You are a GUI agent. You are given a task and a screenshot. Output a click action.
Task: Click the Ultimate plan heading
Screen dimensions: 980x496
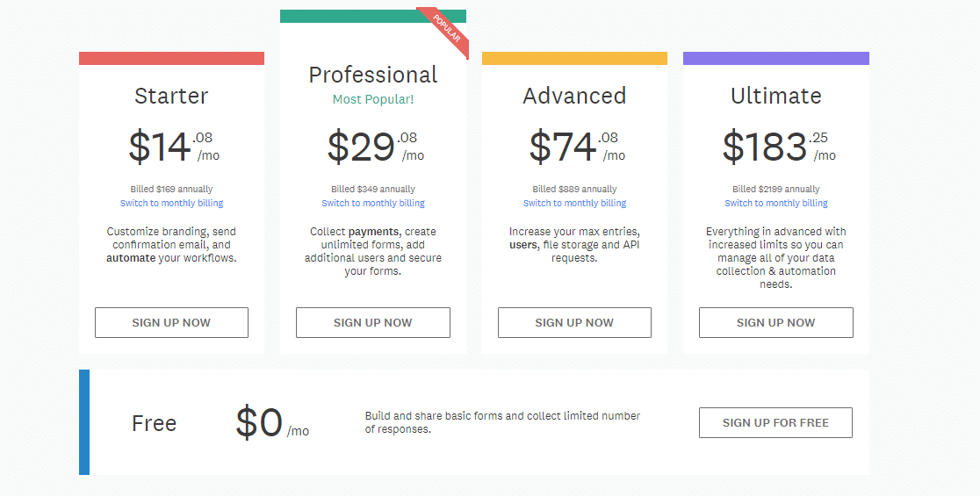click(x=775, y=96)
